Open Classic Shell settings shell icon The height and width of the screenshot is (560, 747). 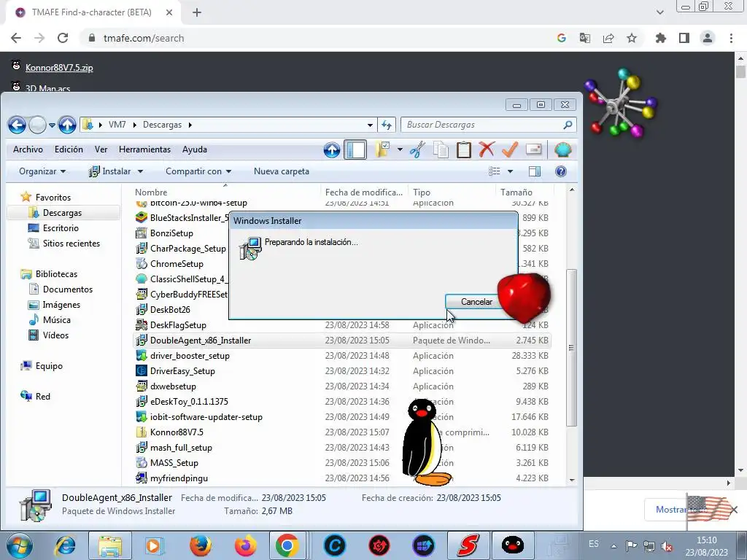point(563,149)
